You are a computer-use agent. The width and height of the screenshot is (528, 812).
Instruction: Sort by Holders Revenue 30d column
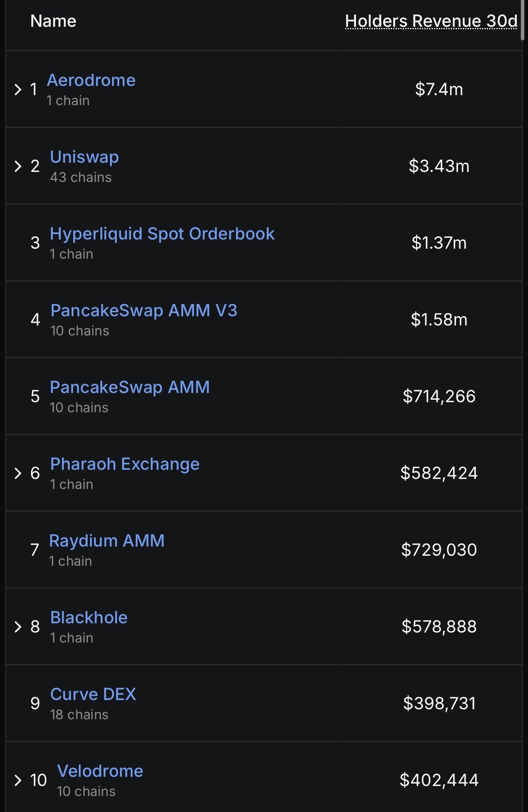(x=431, y=21)
